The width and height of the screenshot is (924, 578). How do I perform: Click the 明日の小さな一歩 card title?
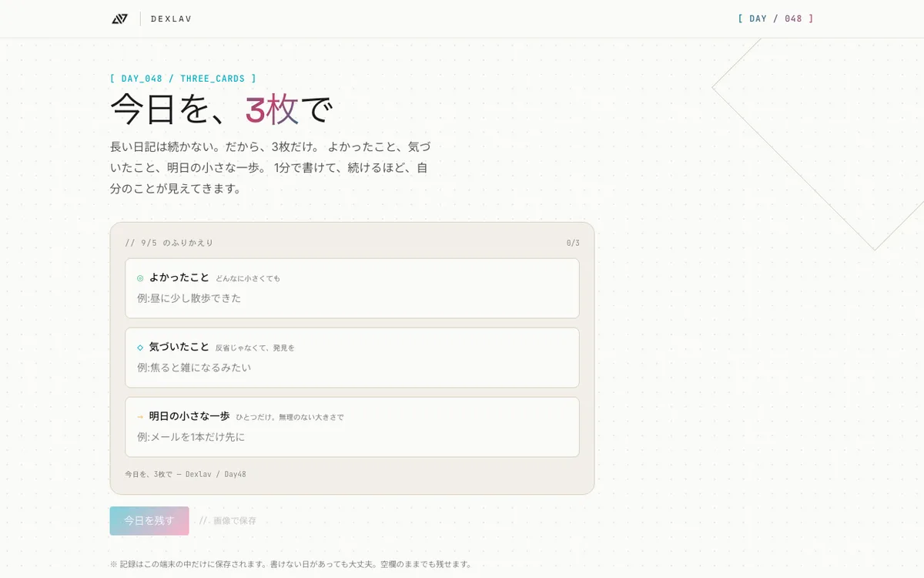189,416
